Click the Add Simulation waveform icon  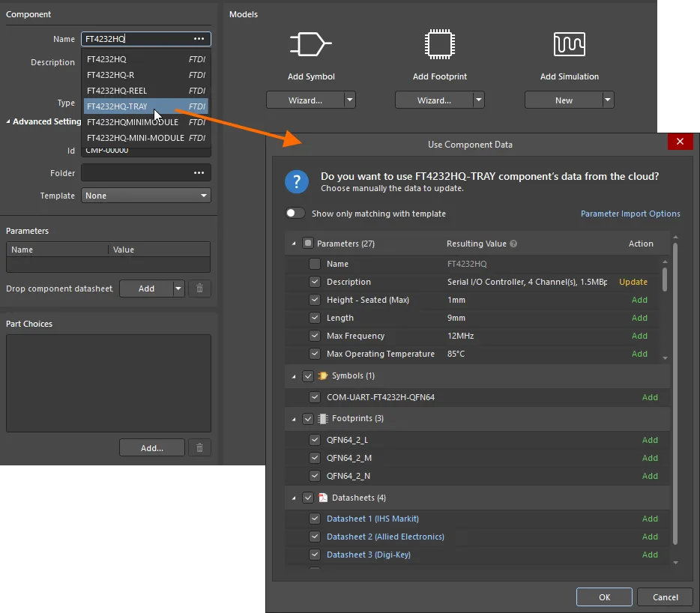[x=569, y=43]
